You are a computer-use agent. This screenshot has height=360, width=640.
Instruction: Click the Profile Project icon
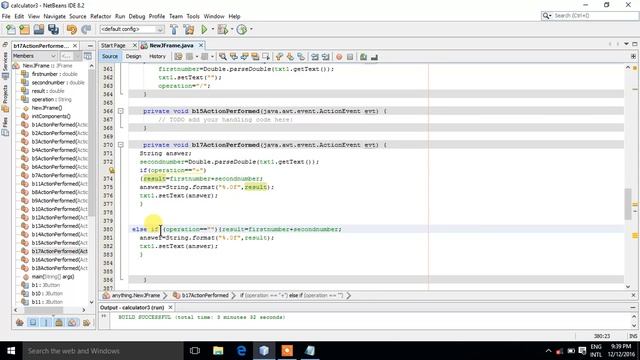tap(242, 29)
